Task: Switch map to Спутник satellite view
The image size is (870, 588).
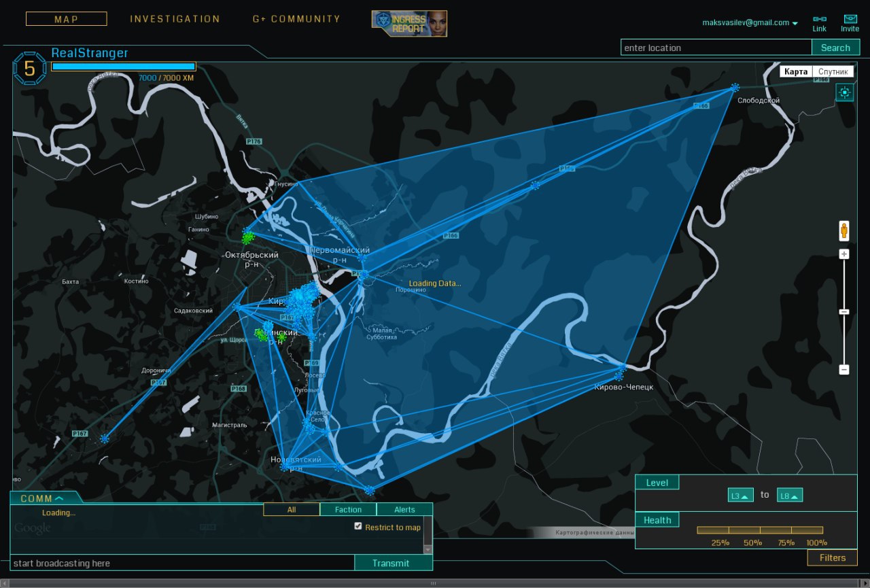Action: tap(833, 71)
